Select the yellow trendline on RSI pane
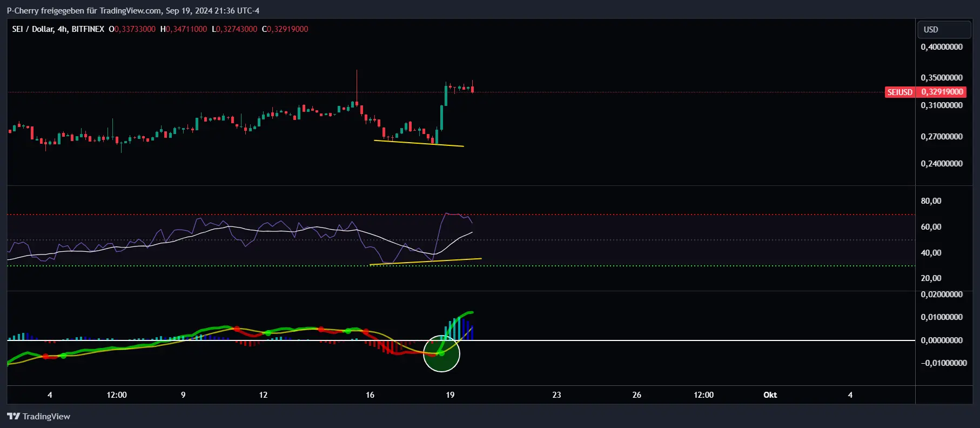980x428 pixels. 426,262
